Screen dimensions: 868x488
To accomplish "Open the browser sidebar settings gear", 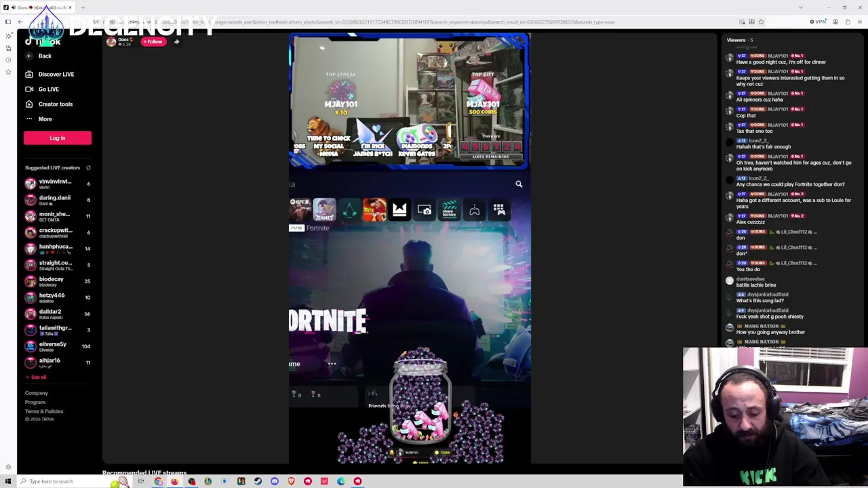I will point(8,467).
